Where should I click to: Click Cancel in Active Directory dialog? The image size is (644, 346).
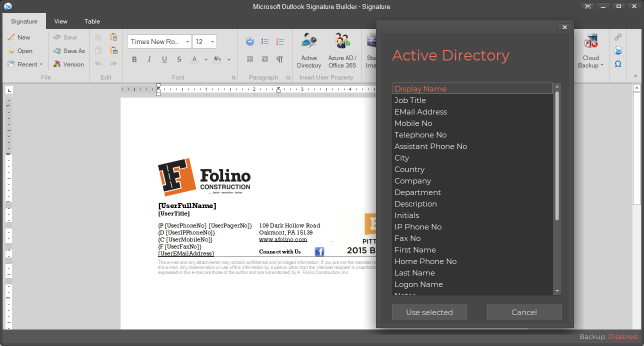click(x=524, y=312)
